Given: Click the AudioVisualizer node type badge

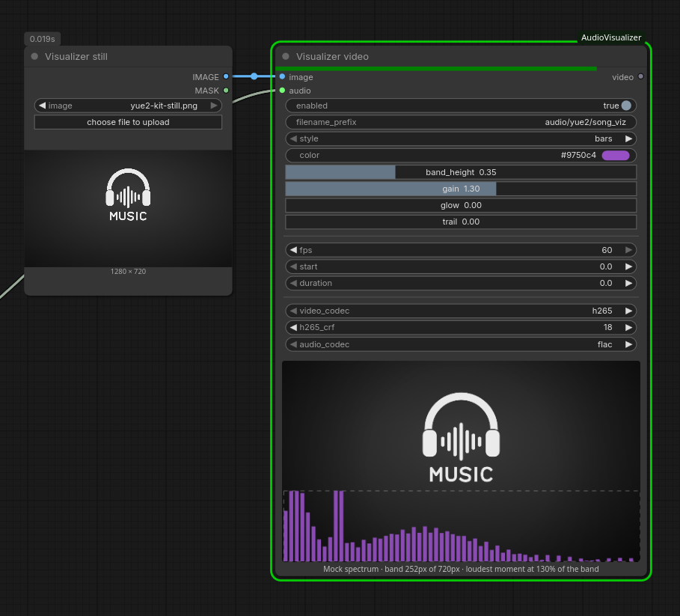Looking at the screenshot, I should (611, 37).
